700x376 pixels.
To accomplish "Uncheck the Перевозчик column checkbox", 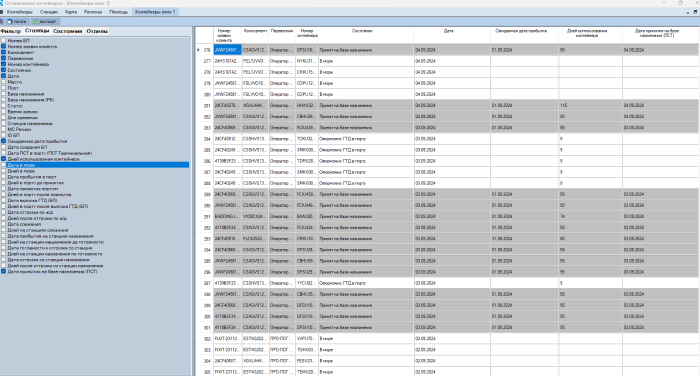I will pos(4,58).
